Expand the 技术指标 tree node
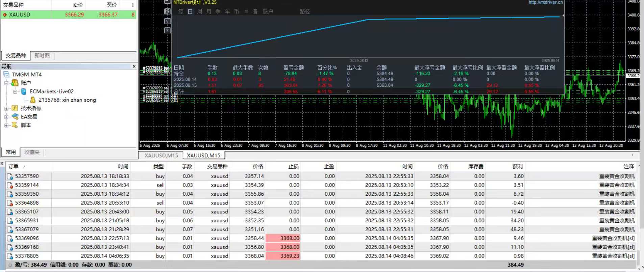This screenshot has height=272, width=644. pyautogui.click(x=6, y=108)
